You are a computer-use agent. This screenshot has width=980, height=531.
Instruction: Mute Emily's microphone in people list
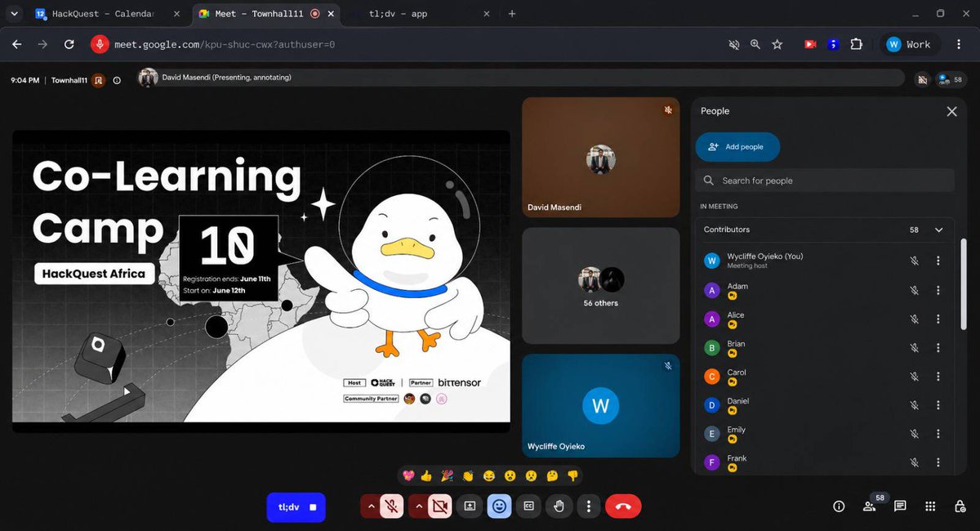click(915, 433)
